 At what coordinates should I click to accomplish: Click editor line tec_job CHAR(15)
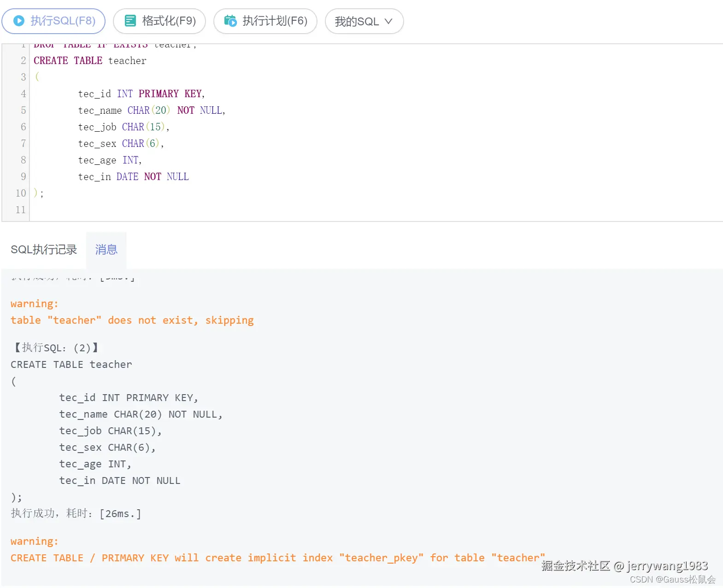pos(123,127)
